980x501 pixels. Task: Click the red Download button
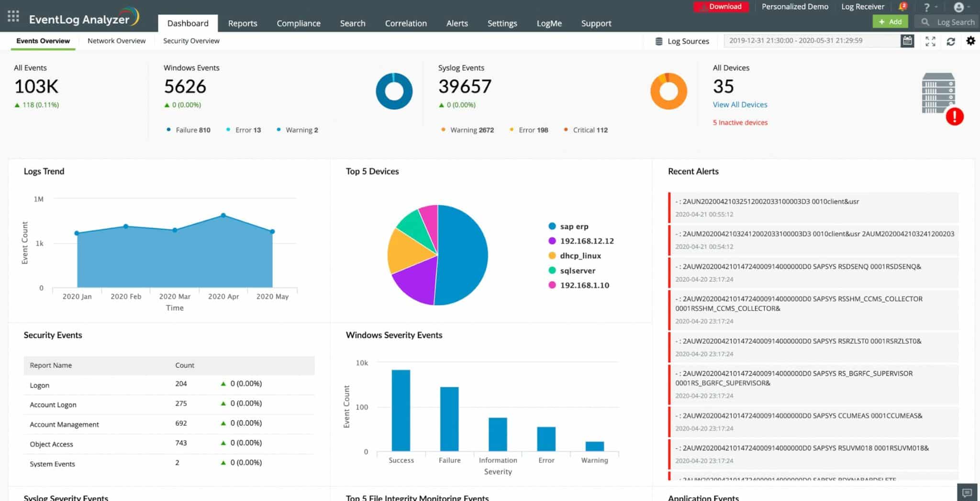tap(721, 7)
